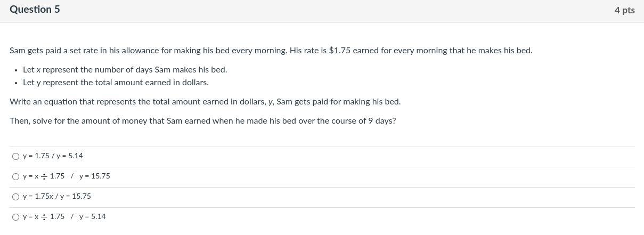Image resolution: width=644 pixels, height=235 pixels.
Task: Click the bullet 'Let y represent the total amount'
Action: (x=116, y=83)
